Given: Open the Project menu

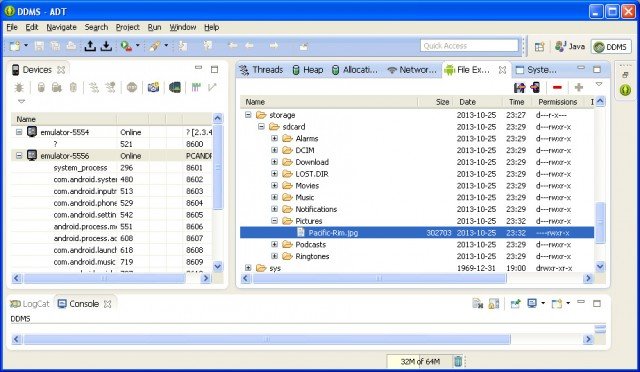Looking at the screenshot, I should (128, 27).
